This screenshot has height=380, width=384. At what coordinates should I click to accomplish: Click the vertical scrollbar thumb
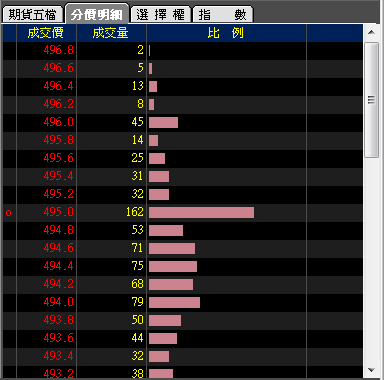point(372,100)
